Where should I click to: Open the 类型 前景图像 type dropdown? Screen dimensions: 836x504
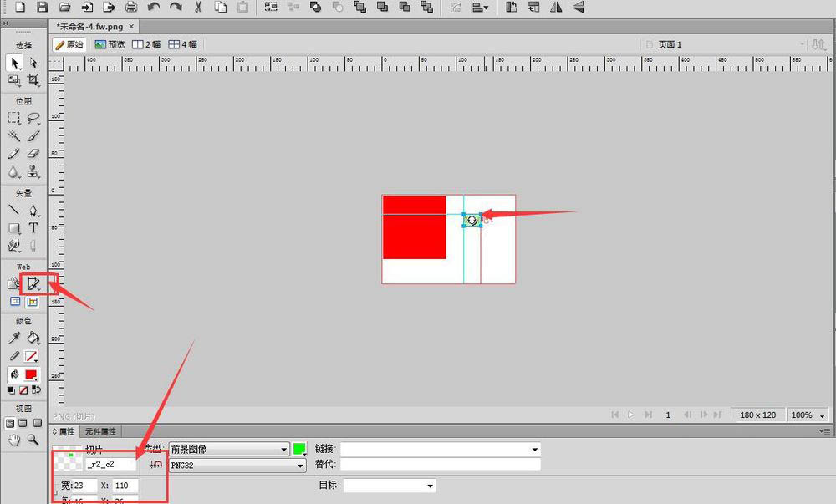[x=229, y=449]
